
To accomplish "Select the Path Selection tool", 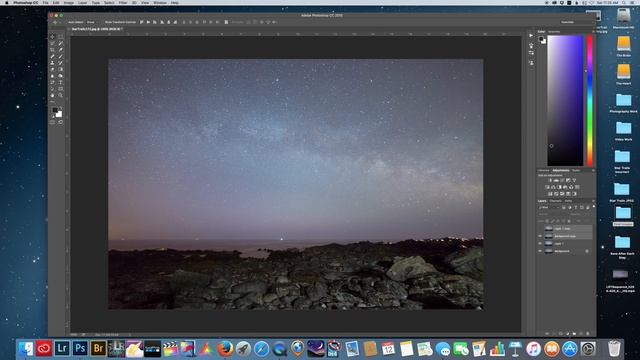I will pos(52,89).
